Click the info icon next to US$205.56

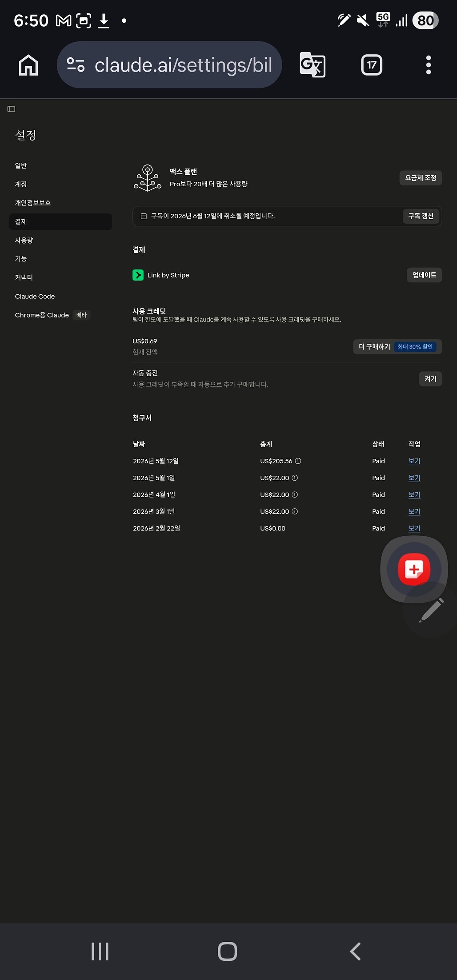pos(298,461)
